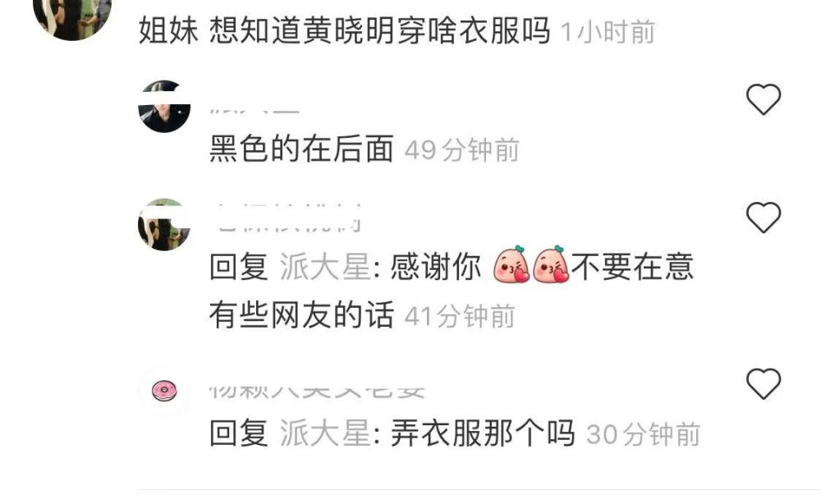Tap the '1小时前' timestamp on the top comment
Screen dimensions: 821x504
point(608,32)
